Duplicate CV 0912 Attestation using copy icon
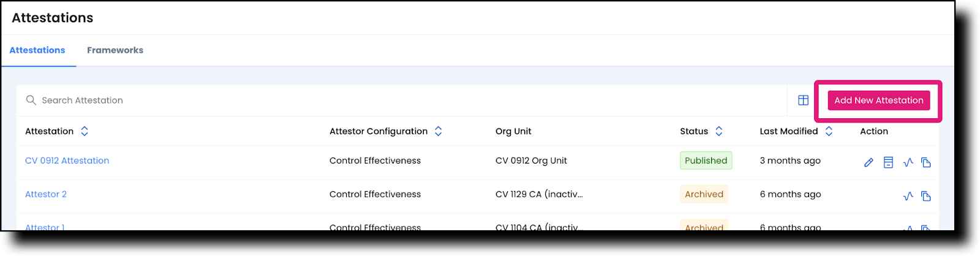980x256 pixels. [x=926, y=162]
